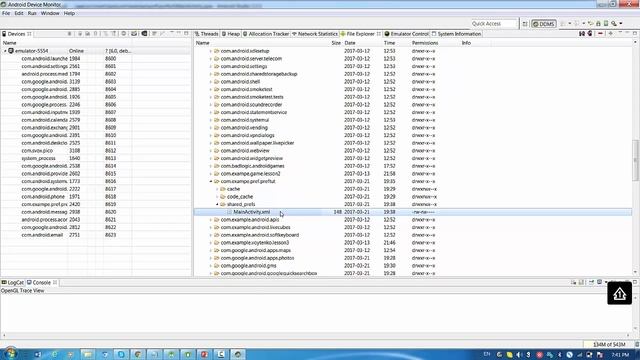Click the Screen Capture camera icon
This screenshot has height=360, width=640.
click(x=134, y=34)
